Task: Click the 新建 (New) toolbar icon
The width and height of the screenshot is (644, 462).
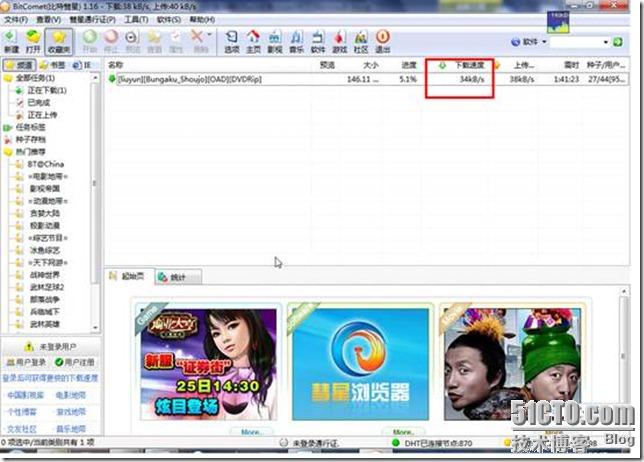Action: click(x=11, y=41)
